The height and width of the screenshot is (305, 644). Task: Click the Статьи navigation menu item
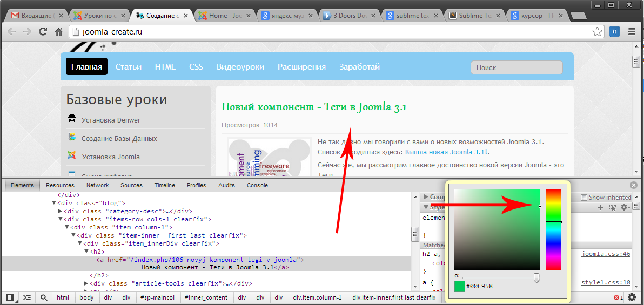pyautogui.click(x=129, y=67)
